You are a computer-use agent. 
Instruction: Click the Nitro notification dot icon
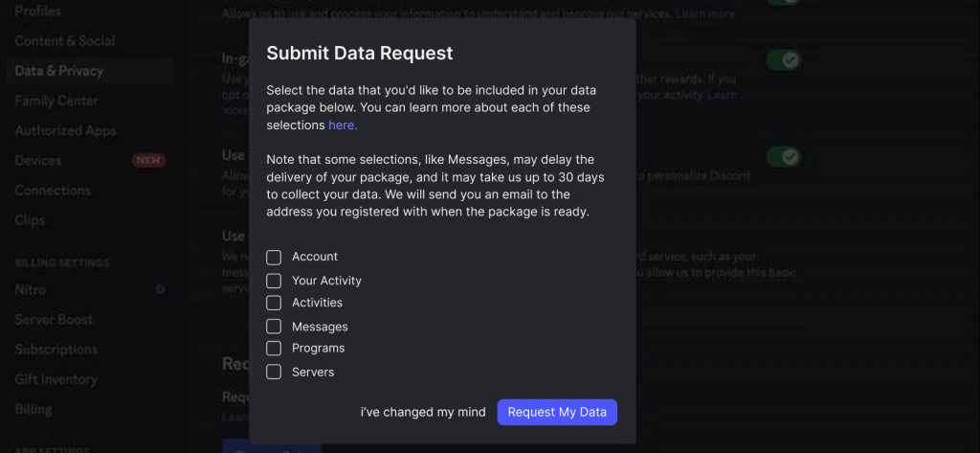(x=161, y=289)
